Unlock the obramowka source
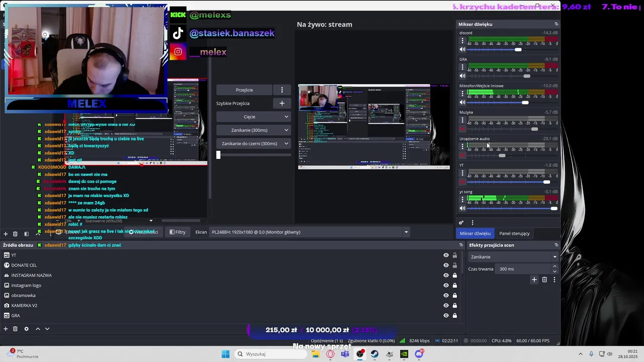Screen dimensions: 644x362 (x=455, y=296)
